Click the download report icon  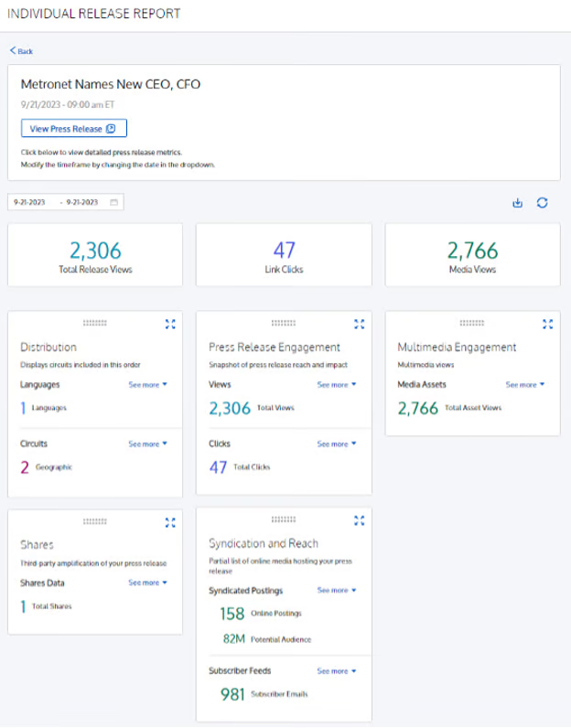click(x=518, y=203)
